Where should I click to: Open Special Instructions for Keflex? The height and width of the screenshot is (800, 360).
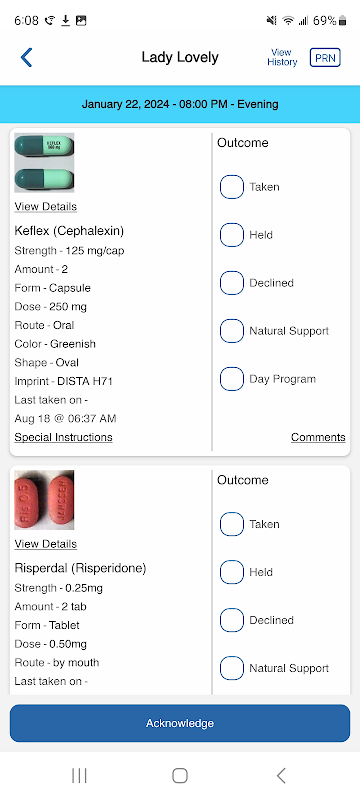pos(63,437)
